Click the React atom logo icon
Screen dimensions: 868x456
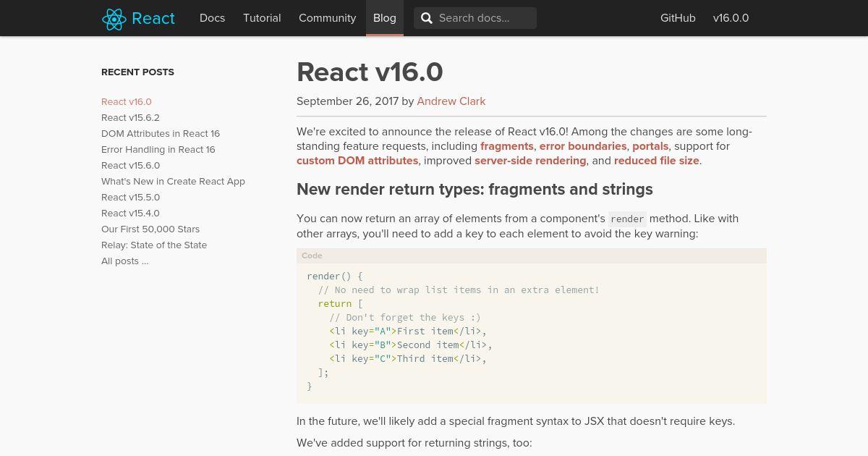[114, 18]
